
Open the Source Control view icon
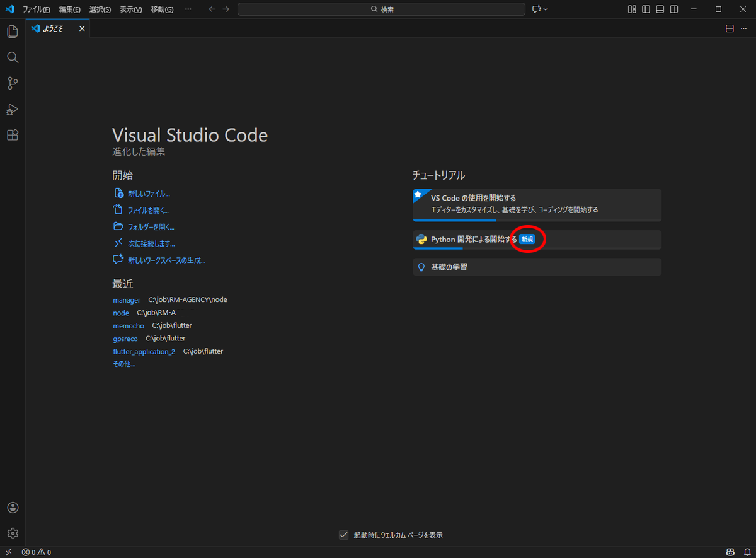coord(12,83)
